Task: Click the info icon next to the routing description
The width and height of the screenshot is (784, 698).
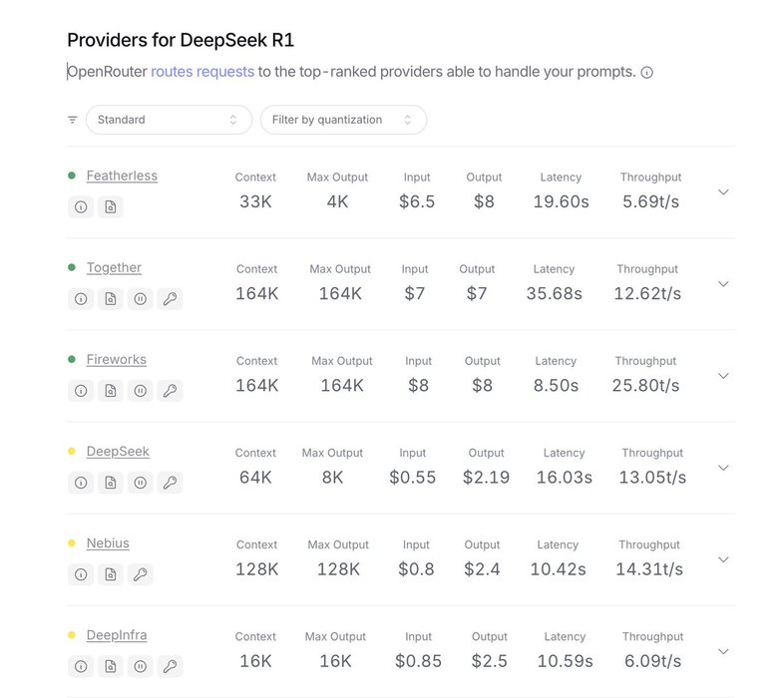Action: (647, 73)
